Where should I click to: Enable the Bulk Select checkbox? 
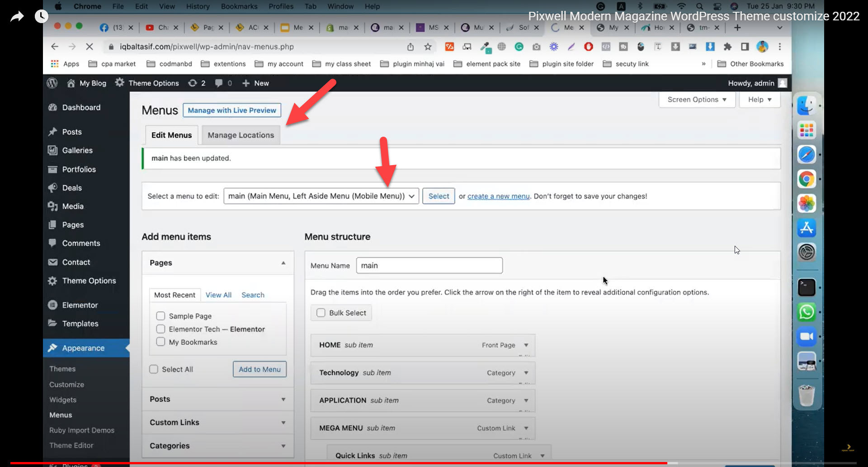pos(321,313)
